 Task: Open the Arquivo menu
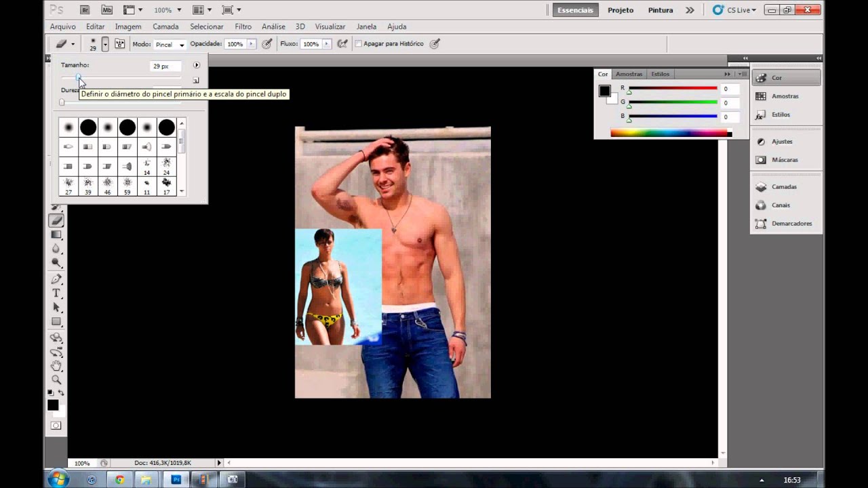pos(63,26)
